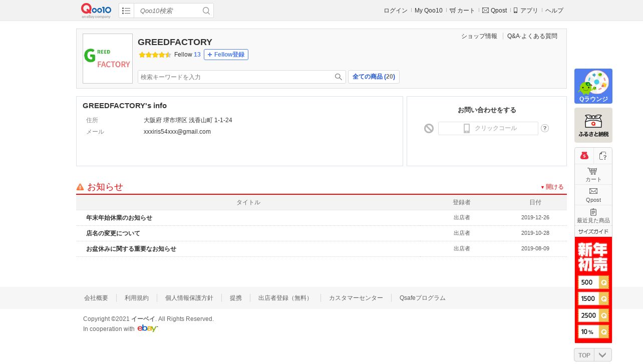Open the 利用規約 footer link
643x364 pixels.
(x=137, y=298)
